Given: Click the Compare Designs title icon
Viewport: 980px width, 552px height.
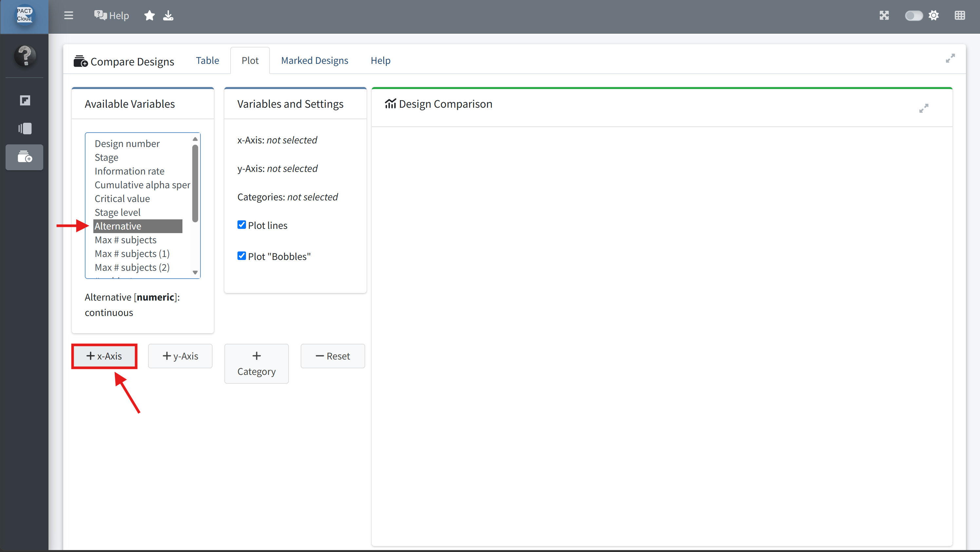Looking at the screenshot, I should click(80, 61).
